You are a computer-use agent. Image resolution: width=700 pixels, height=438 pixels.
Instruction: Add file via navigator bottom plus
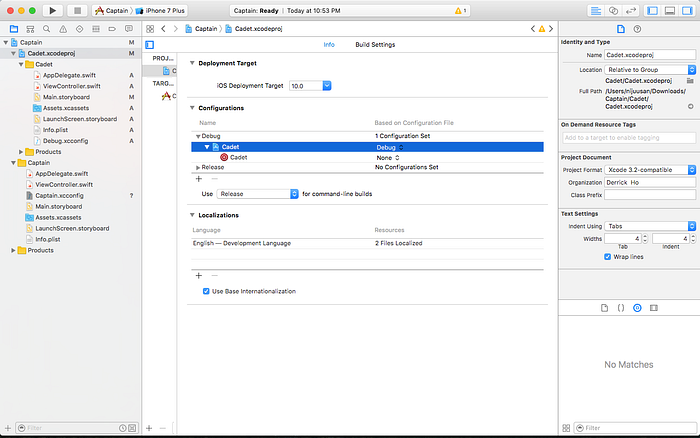click(x=8, y=428)
